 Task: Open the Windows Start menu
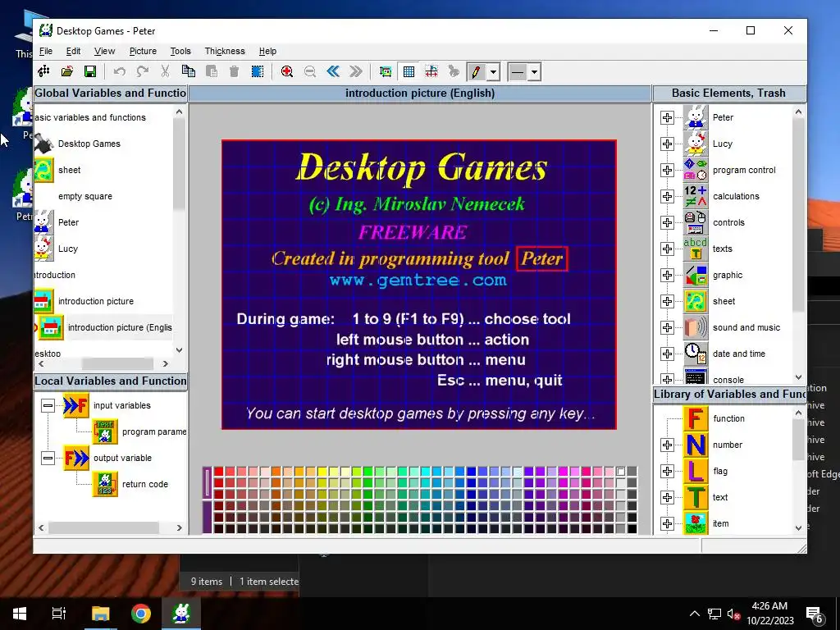(20, 614)
